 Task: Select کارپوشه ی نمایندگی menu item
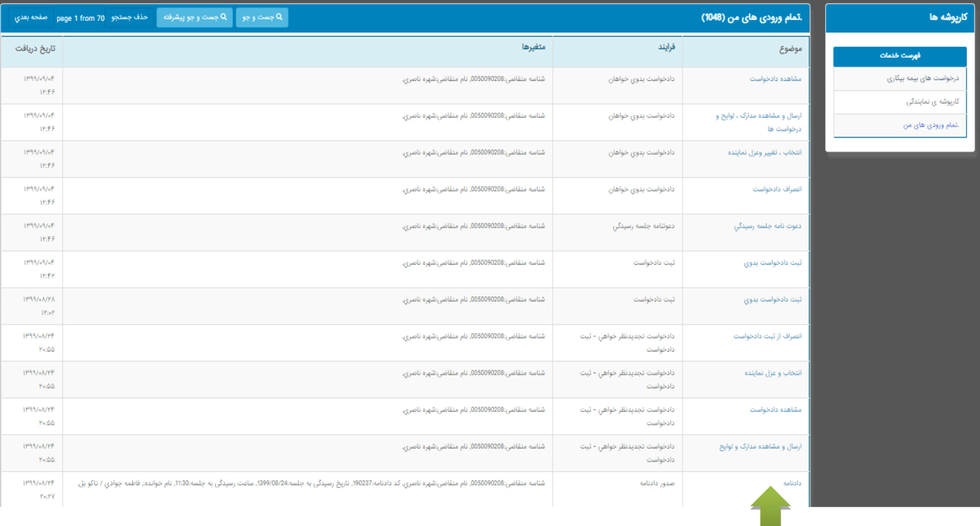coord(932,102)
